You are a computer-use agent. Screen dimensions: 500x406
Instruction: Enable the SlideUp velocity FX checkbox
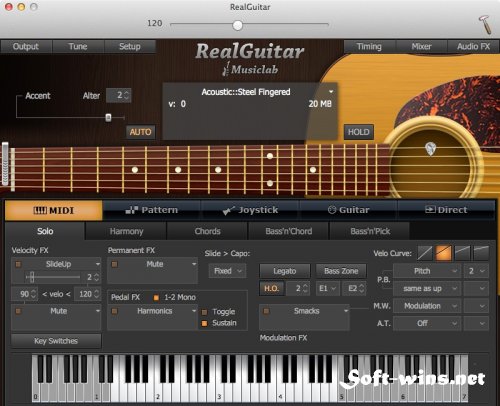pyautogui.click(x=18, y=264)
